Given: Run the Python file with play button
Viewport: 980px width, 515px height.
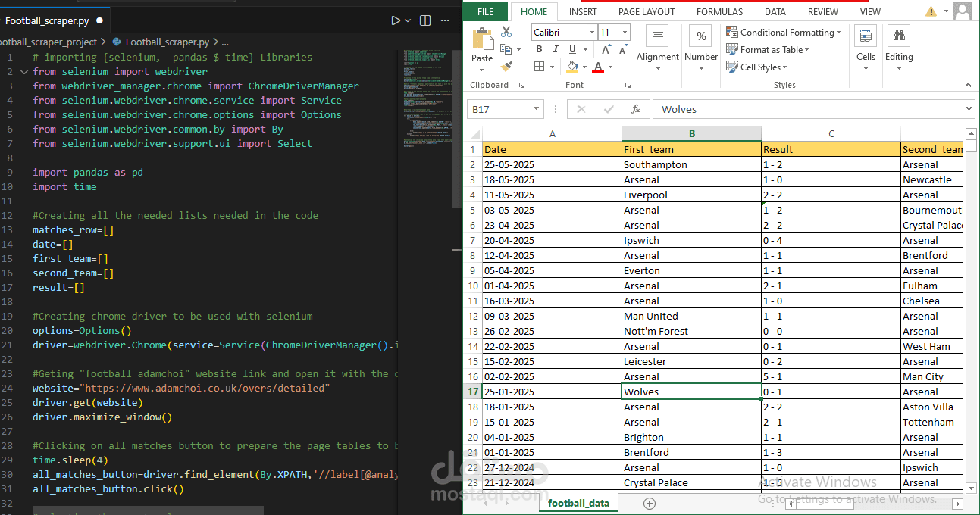Looking at the screenshot, I should [395, 20].
